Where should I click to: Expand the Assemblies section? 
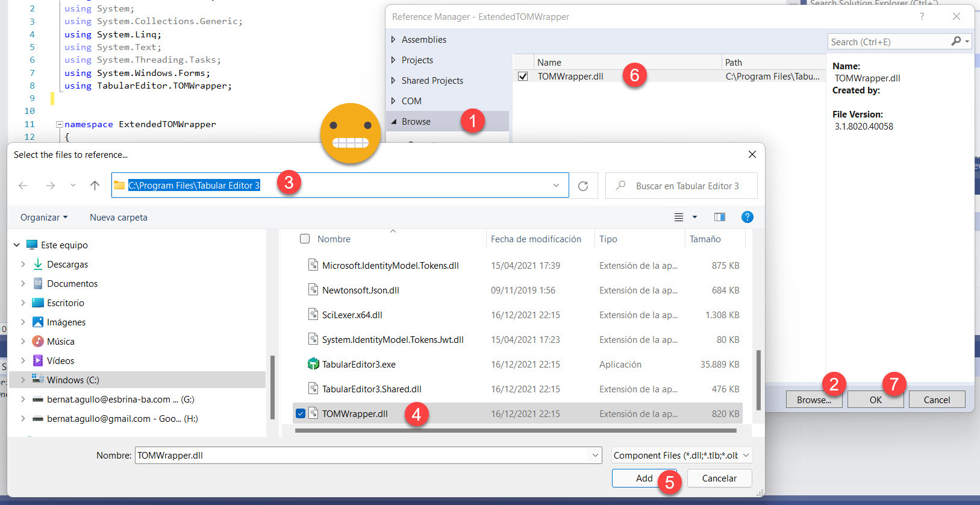(x=393, y=40)
